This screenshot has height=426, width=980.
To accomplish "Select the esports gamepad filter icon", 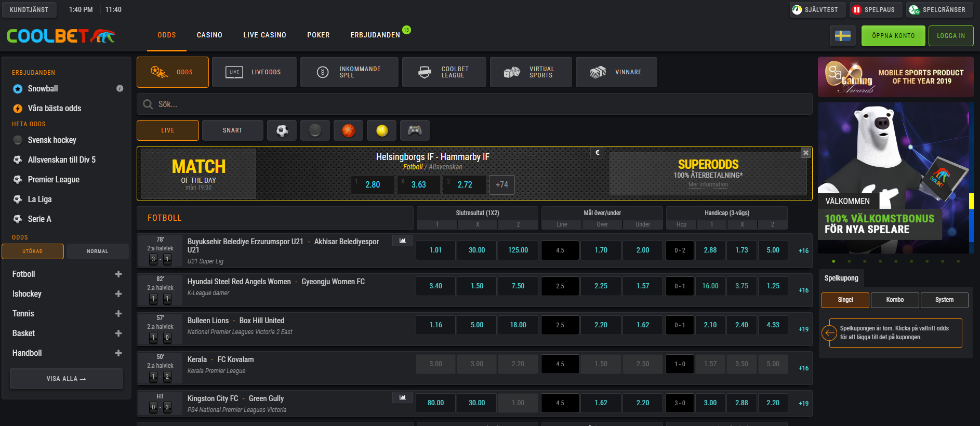I will (415, 130).
